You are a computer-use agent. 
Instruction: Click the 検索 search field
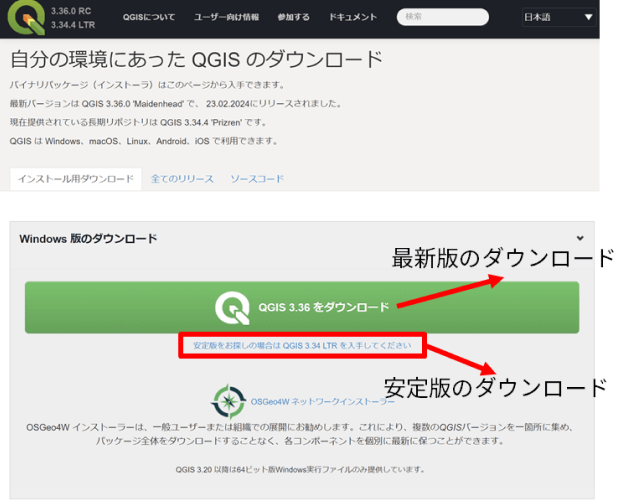[x=448, y=17]
